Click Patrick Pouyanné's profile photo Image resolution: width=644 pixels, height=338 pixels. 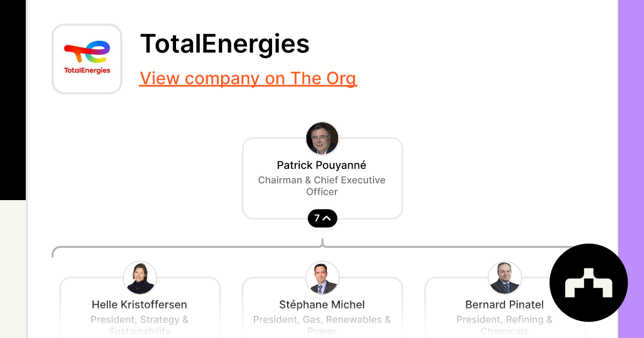point(323,138)
